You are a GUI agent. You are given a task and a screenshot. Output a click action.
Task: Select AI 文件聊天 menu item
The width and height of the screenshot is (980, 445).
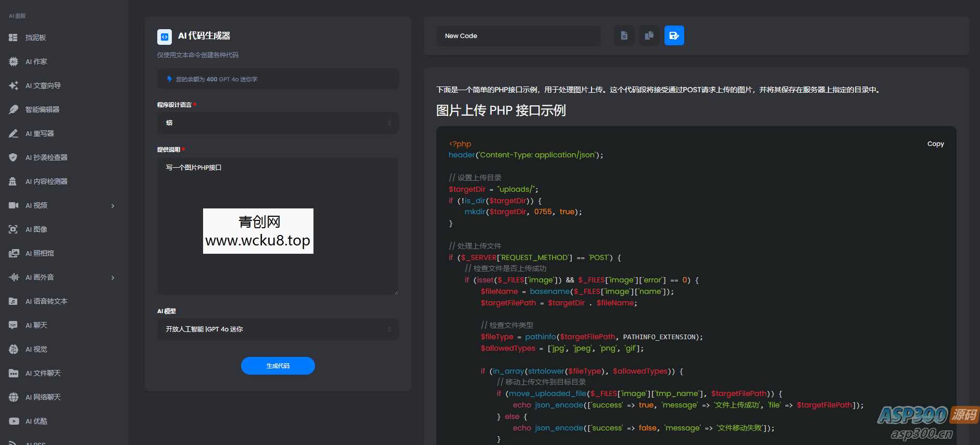pyautogui.click(x=43, y=373)
